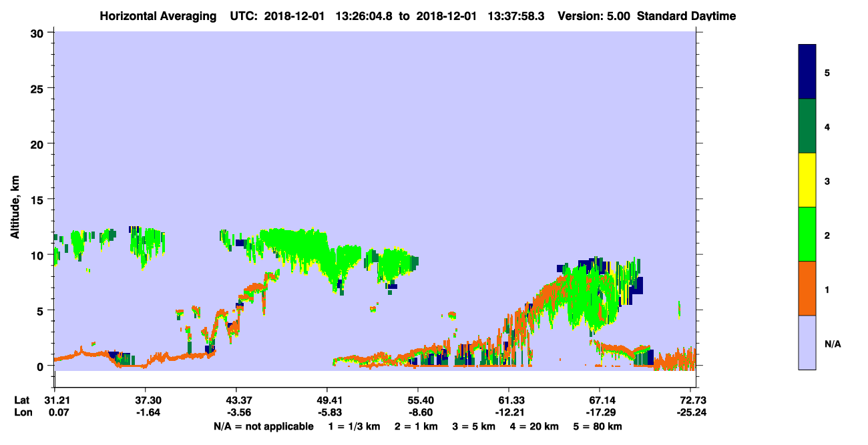Click 'N/A = not applicable' legend text
Screen dimensions: 868x445
(263, 426)
